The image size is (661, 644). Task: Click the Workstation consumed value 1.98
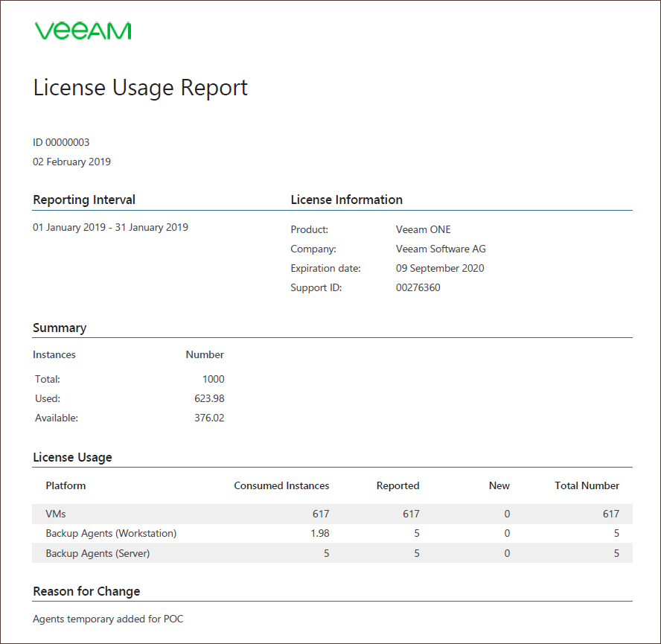(320, 534)
